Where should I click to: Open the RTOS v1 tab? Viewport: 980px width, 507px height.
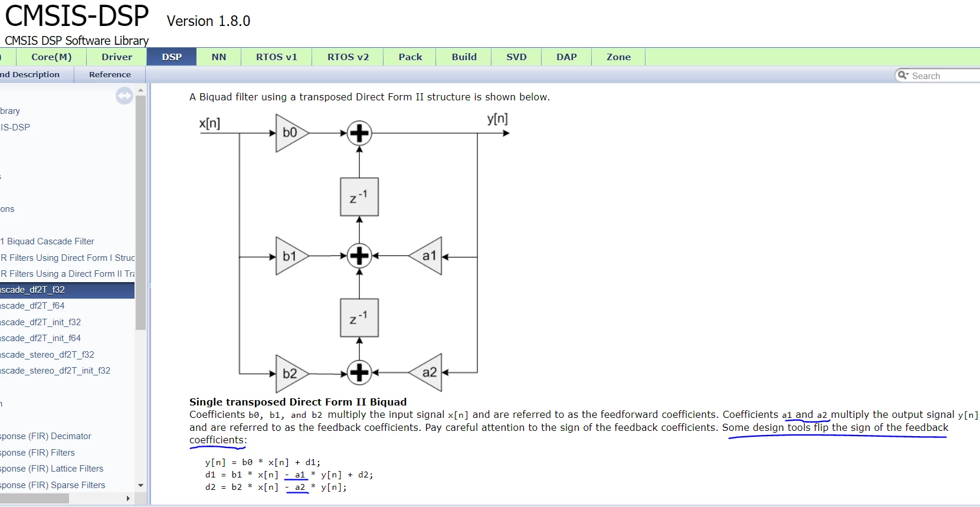(277, 57)
